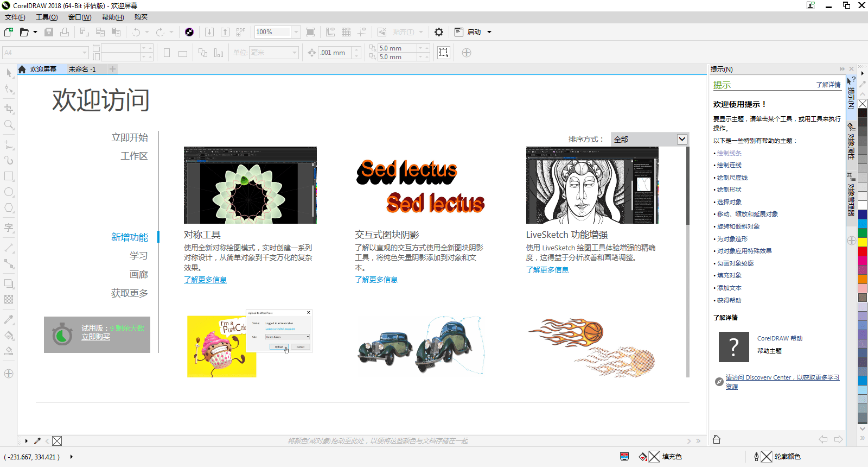Image resolution: width=868 pixels, height=467 pixels.
Task: Toggle portrait page orientation
Action: click(167, 53)
